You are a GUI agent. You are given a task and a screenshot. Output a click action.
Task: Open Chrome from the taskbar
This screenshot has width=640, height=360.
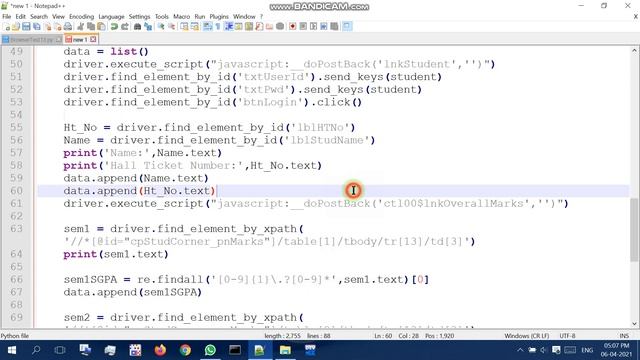pos(185,350)
